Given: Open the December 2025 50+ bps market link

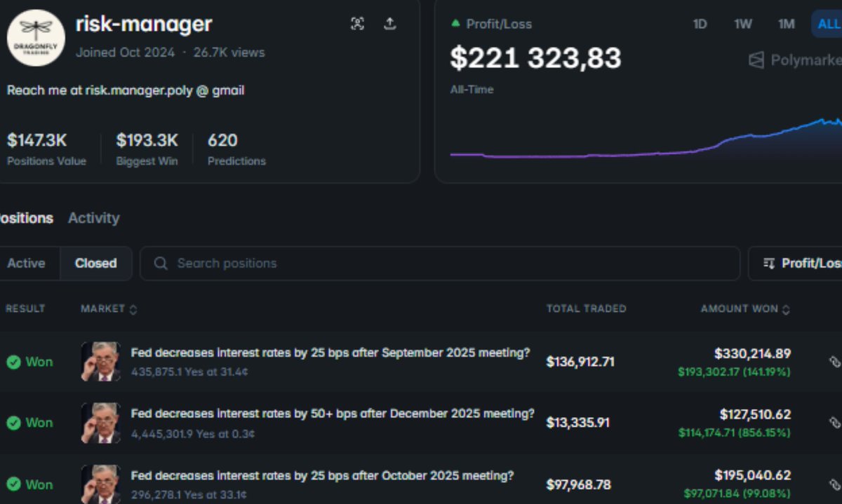Looking at the screenshot, I should [333, 414].
